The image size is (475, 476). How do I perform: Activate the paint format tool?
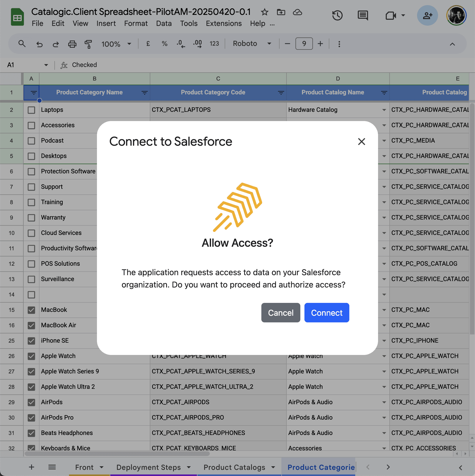tap(88, 44)
